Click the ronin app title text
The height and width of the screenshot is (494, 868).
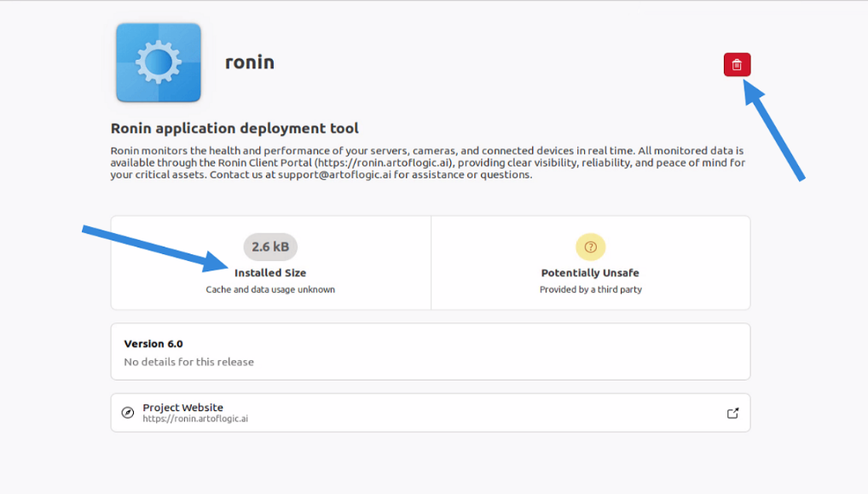[250, 62]
